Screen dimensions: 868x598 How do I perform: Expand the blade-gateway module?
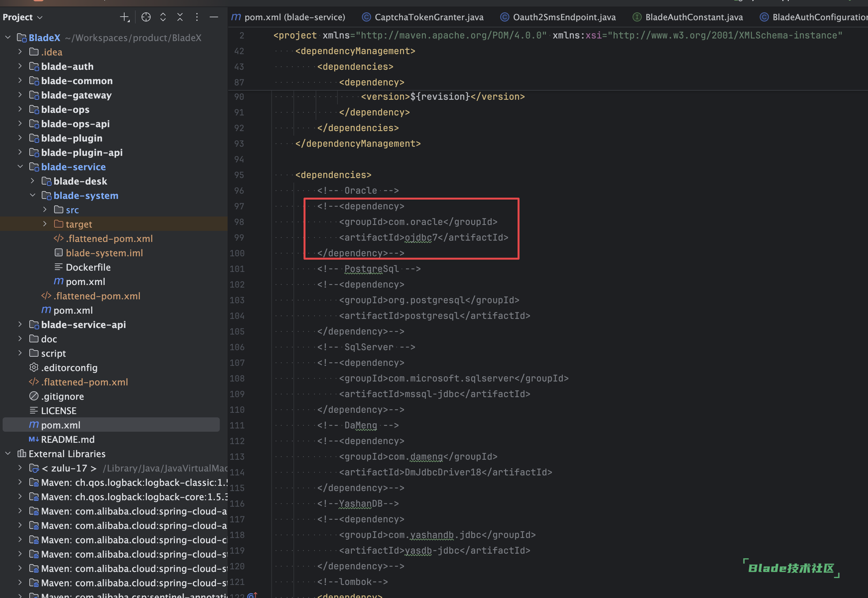point(20,95)
